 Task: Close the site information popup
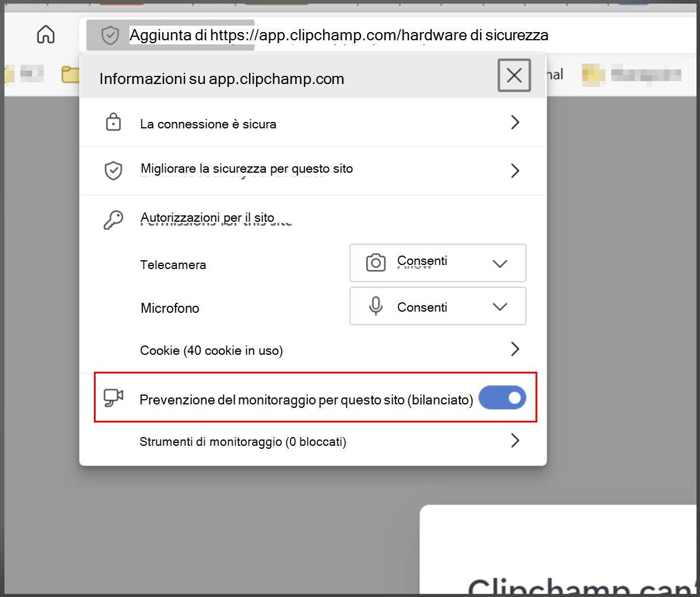(x=514, y=75)
